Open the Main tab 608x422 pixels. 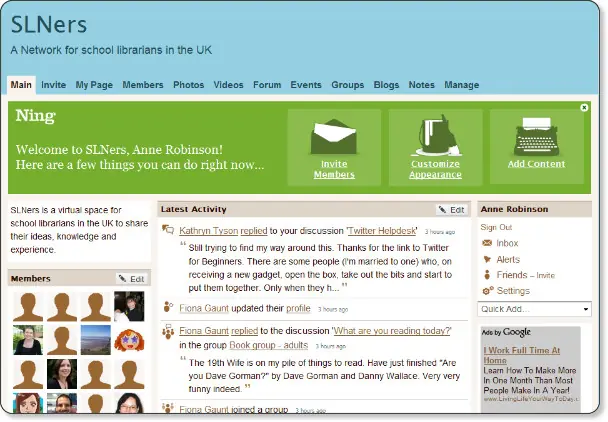click(21, 85)
